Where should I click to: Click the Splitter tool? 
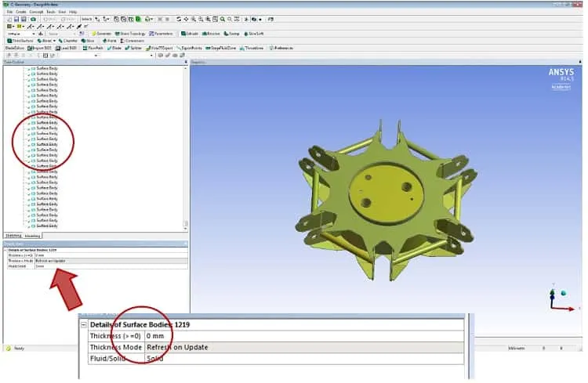click(x=133, y=48)
